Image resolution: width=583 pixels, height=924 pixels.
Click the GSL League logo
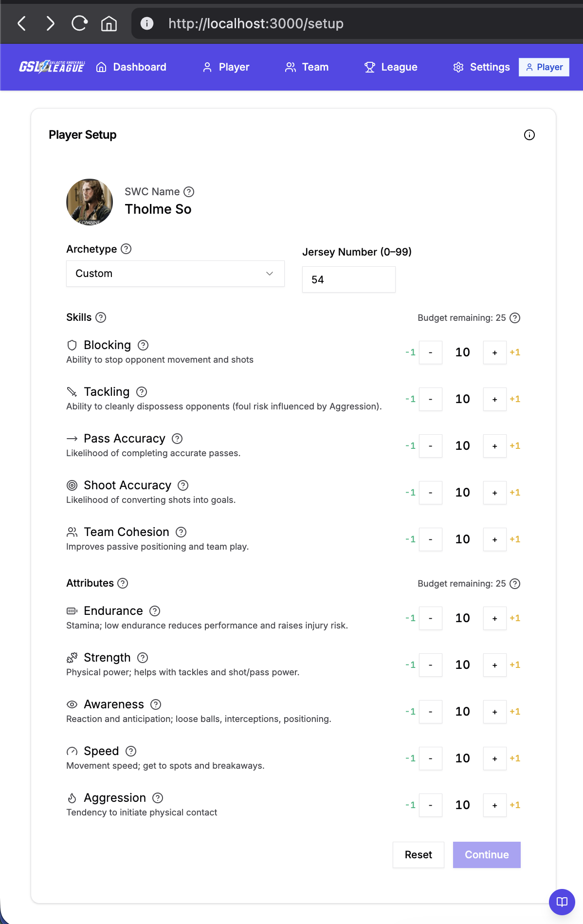[52, 67]
